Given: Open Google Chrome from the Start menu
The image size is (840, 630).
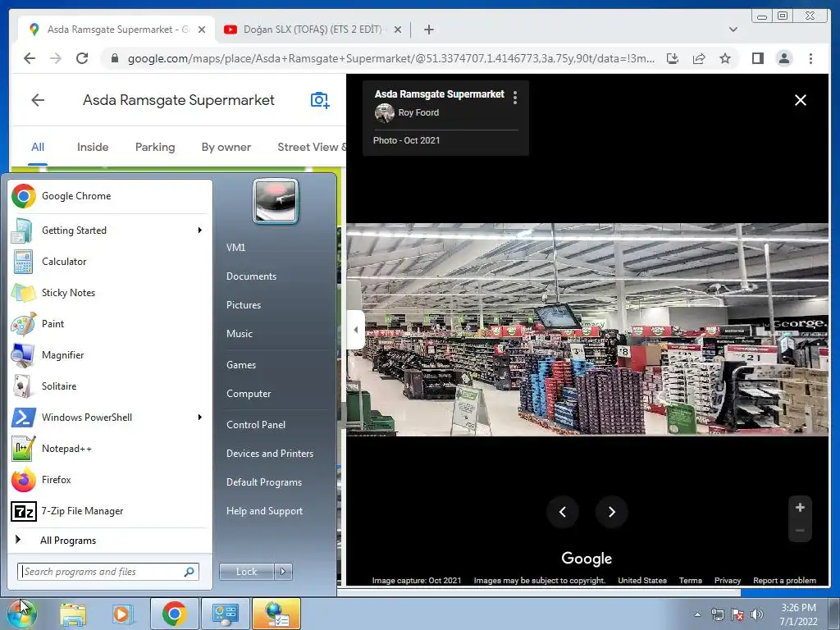Looking at the screenshot, I should (x=109, y=196).
